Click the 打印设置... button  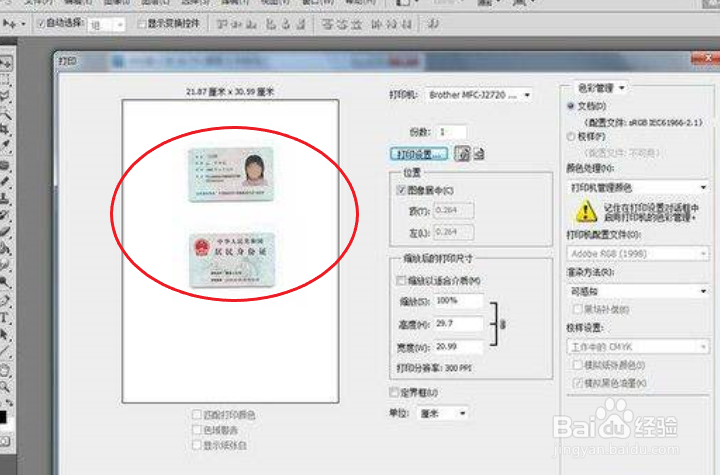click(419, 154)
